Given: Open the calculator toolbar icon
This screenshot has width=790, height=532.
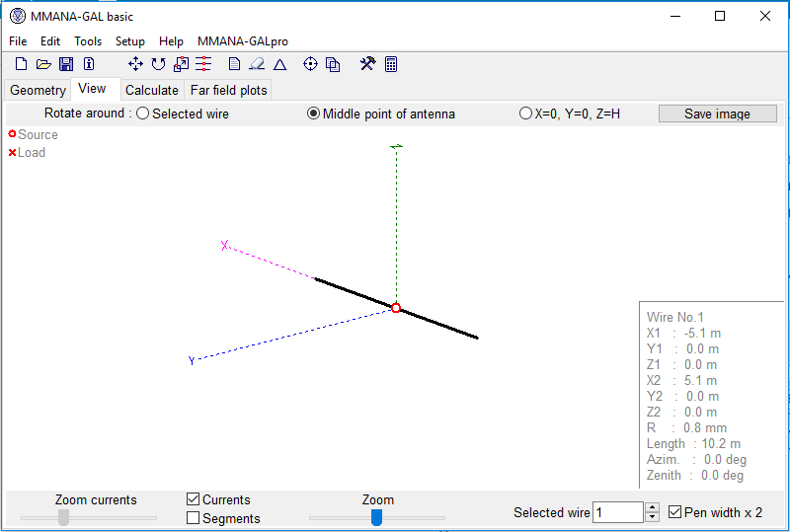Looking at the screenshot, I should coord(391,64).
